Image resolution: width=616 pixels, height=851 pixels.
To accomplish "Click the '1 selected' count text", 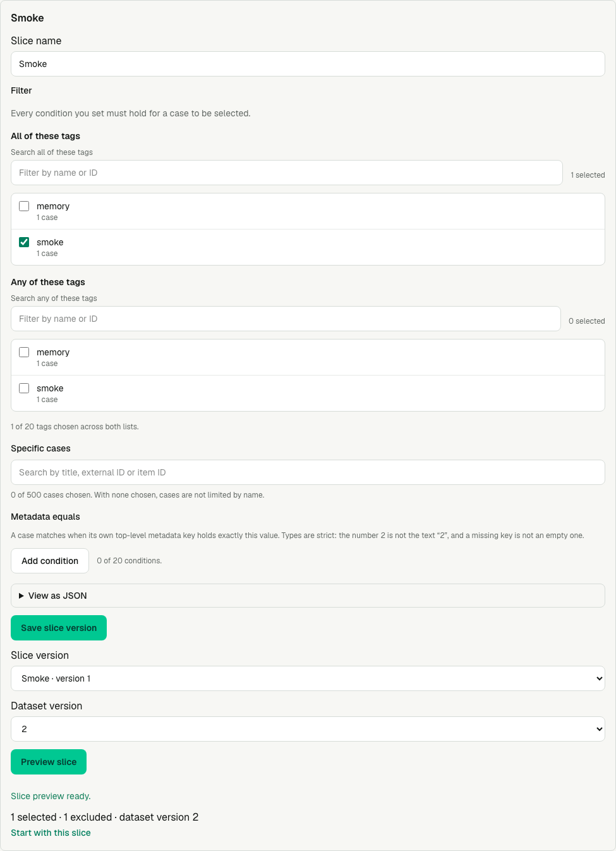I will click(588, 175).
